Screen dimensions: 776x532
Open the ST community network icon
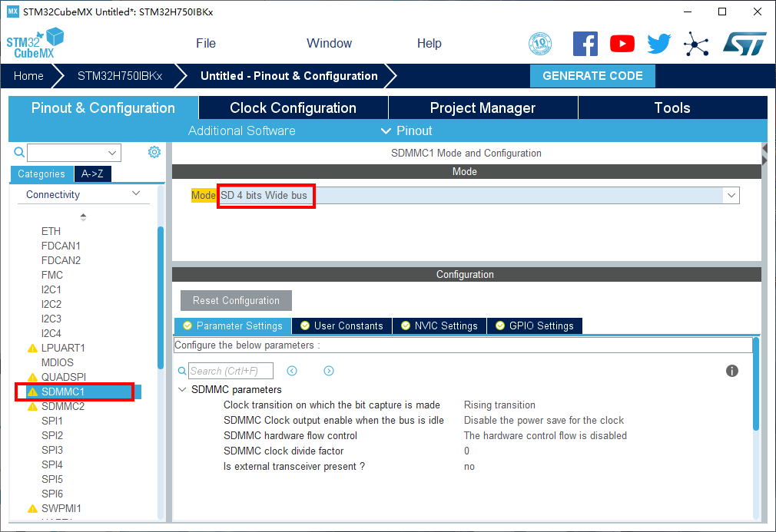(696, 44)
